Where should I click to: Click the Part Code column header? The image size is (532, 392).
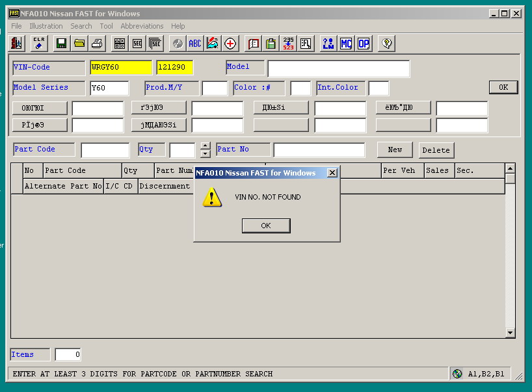[x=83, y=170]
